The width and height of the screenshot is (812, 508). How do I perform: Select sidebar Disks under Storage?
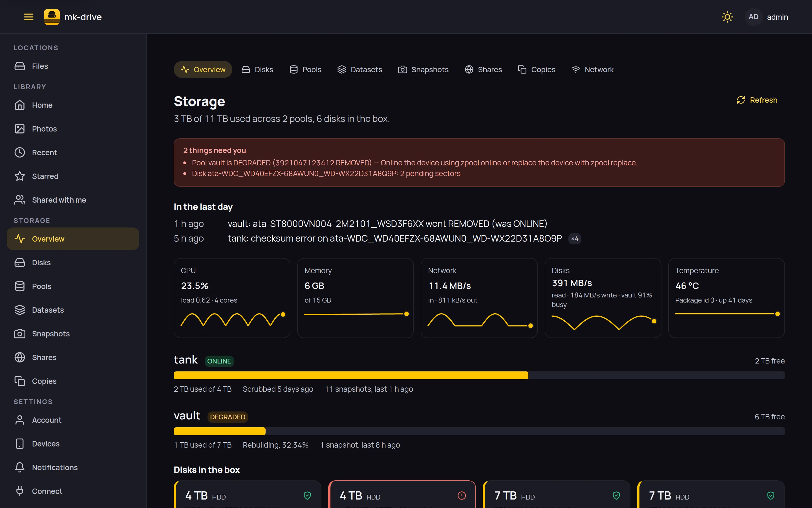point(73,262)
